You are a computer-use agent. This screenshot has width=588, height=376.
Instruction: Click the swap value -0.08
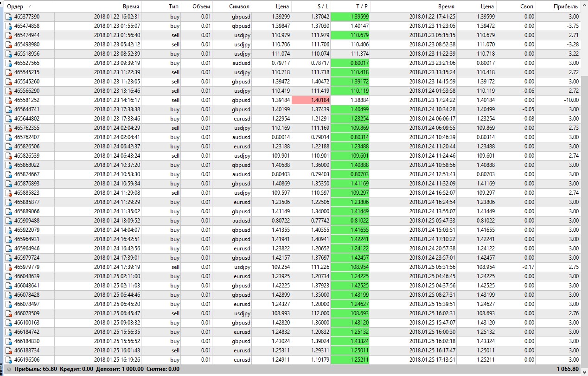tap(528, 119)
